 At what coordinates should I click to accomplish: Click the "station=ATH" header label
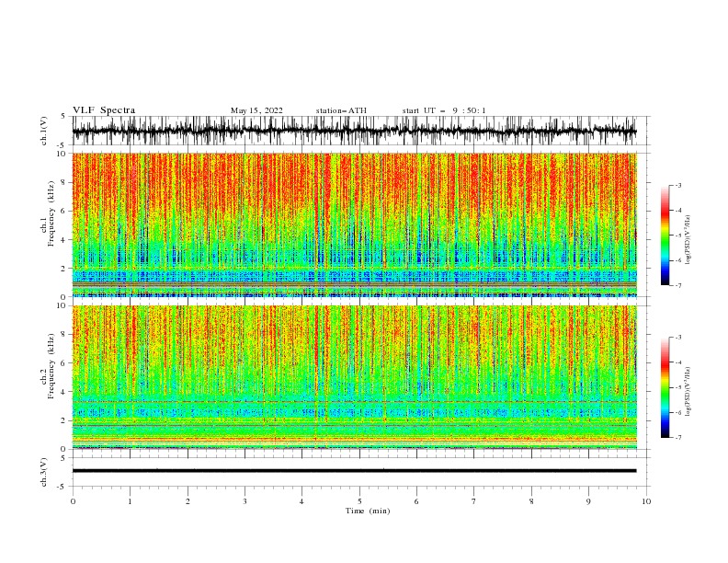pos(341,110)
